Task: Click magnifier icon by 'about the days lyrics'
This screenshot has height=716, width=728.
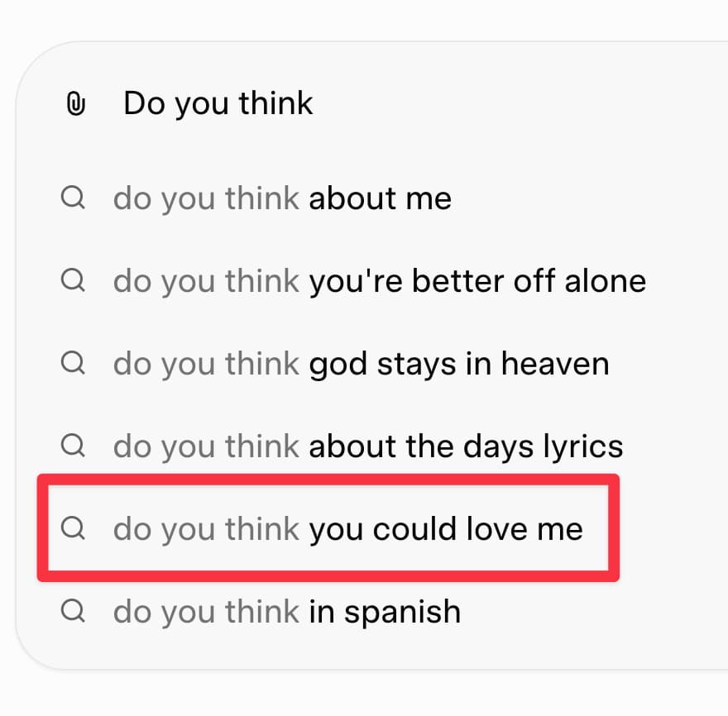Action: [74, 446]
